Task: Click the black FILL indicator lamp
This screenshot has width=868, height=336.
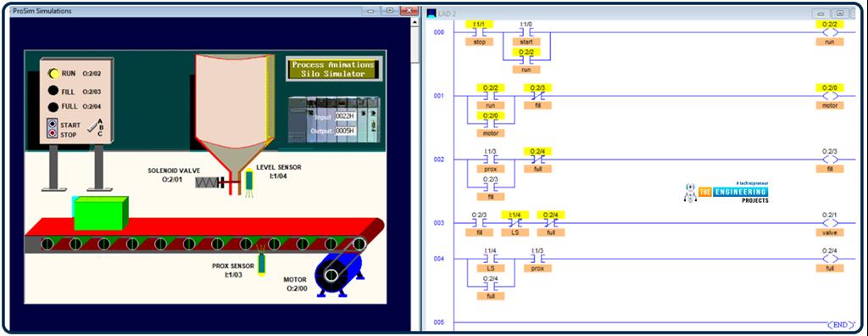Action: click(x=53, y=92)
